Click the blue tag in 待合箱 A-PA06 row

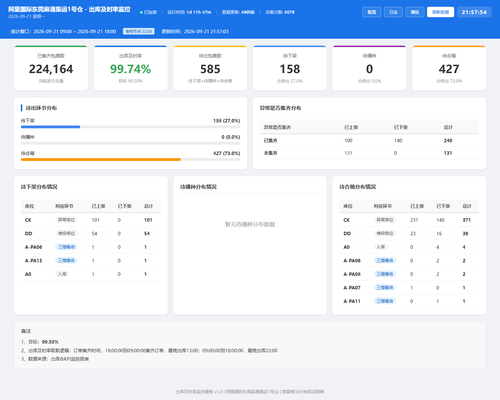[385, 260]
